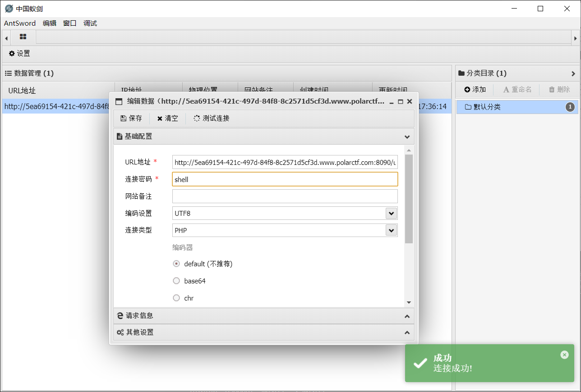Expand the 请求信息 section

click(x=407, y=316)
